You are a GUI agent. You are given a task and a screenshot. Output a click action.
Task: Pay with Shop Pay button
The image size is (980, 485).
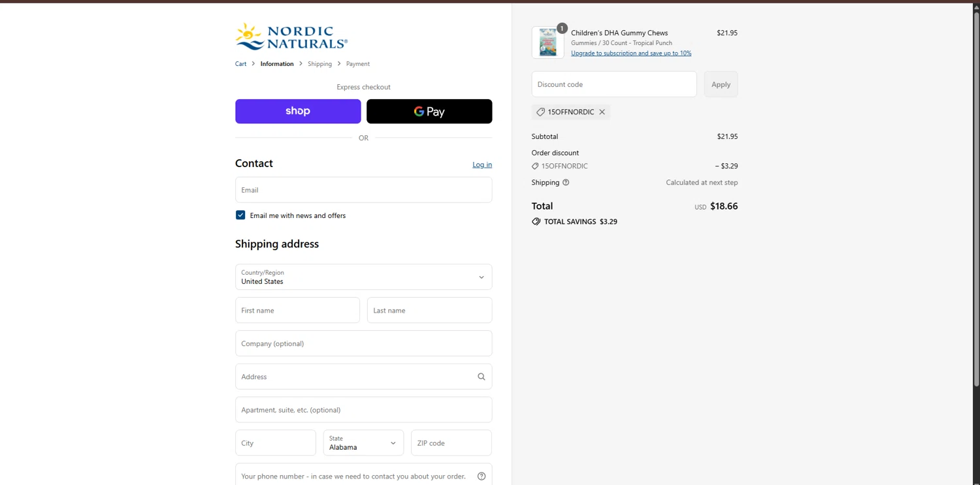click(298, 112)
